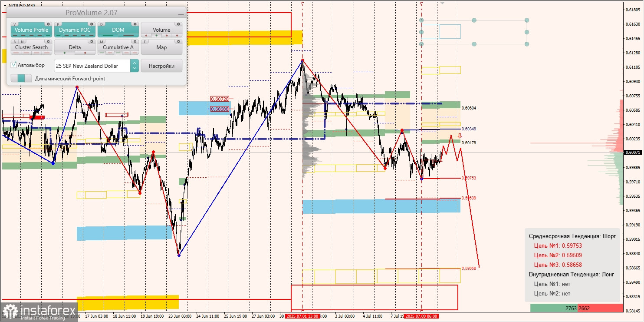Switch the Динамический Forward-point toggle
Screen dimensions: 644x322
tap(21, 78)
